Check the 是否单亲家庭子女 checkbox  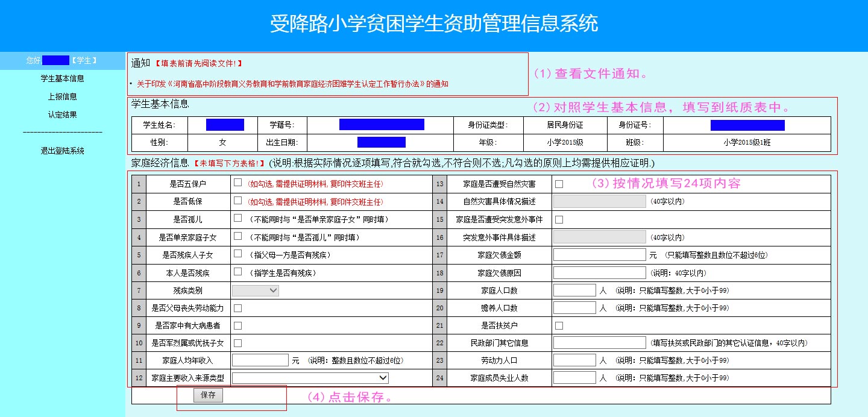[x=238, y=237]
